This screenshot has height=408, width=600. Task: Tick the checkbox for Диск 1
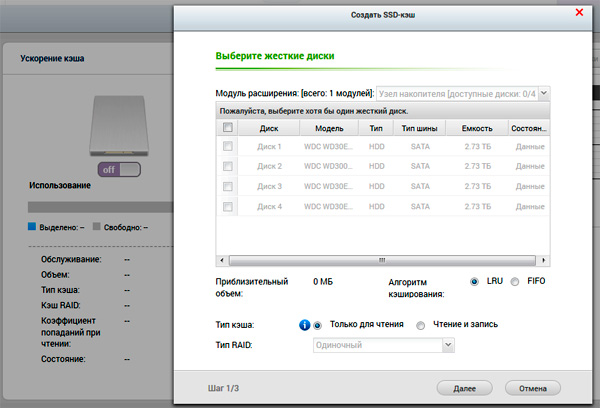click(228, 146)
